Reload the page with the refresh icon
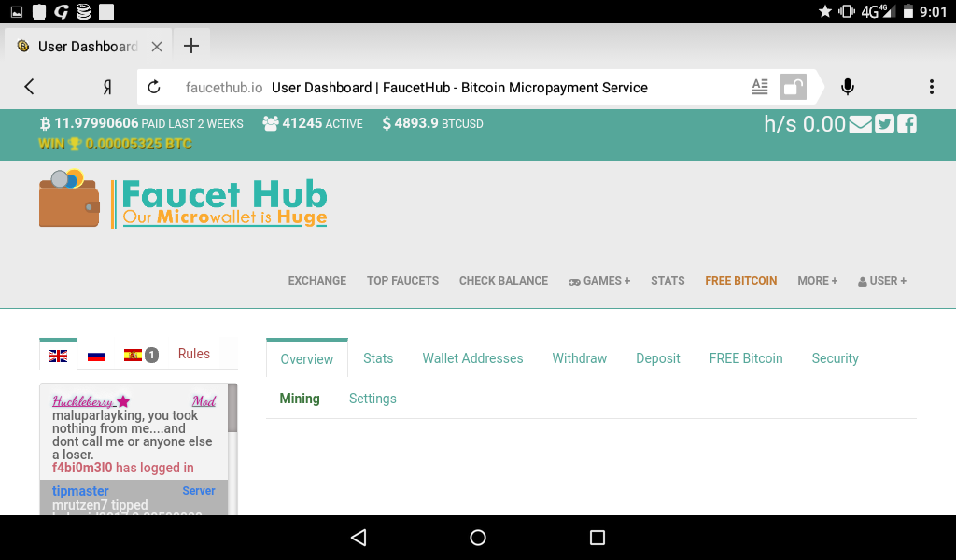The height and width of the screenshot is (560, 956). click(x=154, y=87)
